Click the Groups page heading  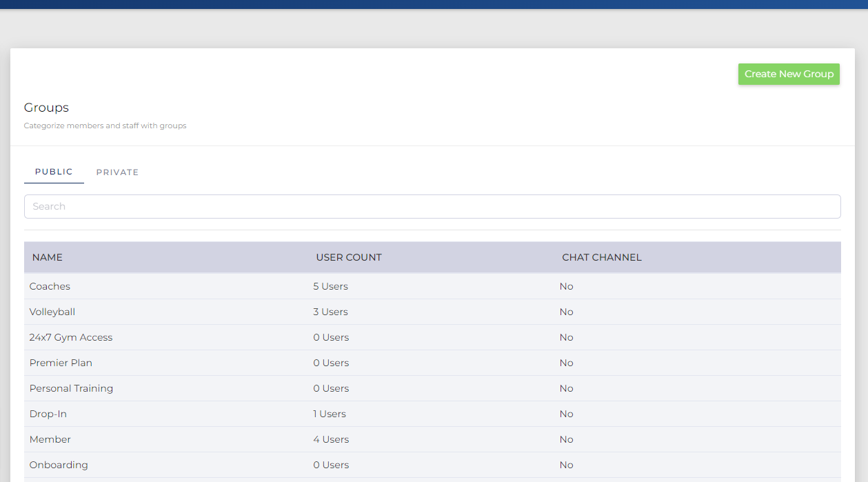tap(46, 108)
